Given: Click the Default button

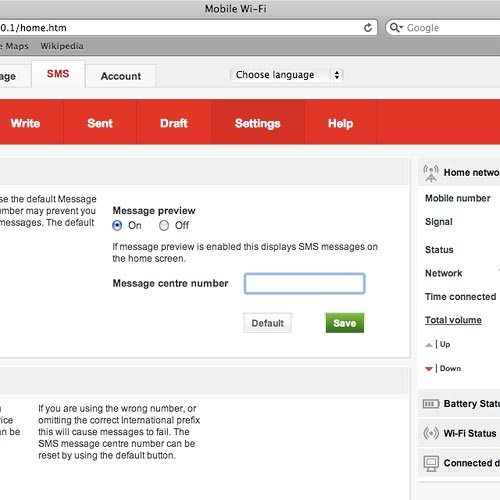Looking at the screenshot, I should 268,323.
